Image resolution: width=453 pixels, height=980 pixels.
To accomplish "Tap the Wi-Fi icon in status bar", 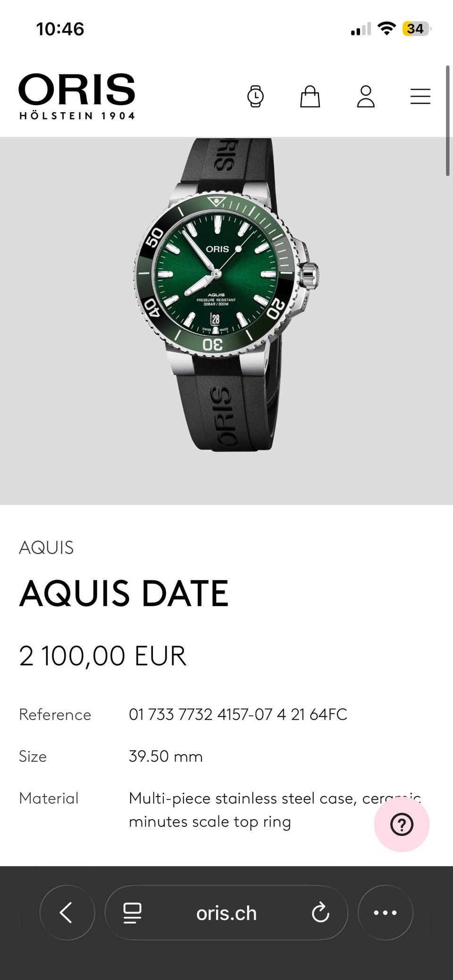I will 386,29.
